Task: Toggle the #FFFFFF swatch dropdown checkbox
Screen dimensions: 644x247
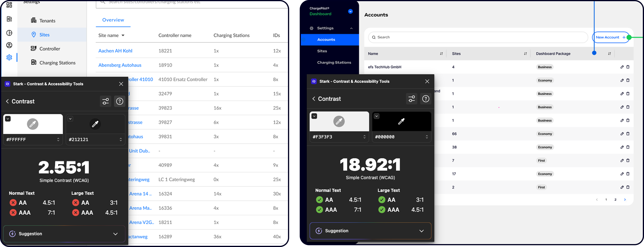Action: click(8, 119)
